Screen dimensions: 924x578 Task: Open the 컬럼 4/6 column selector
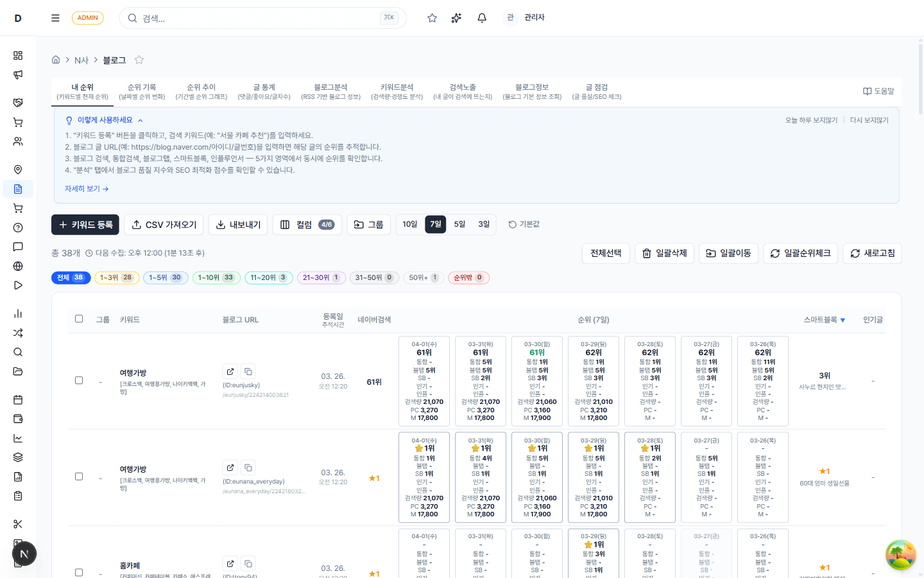pyautogui.click(x=307, y=225)
